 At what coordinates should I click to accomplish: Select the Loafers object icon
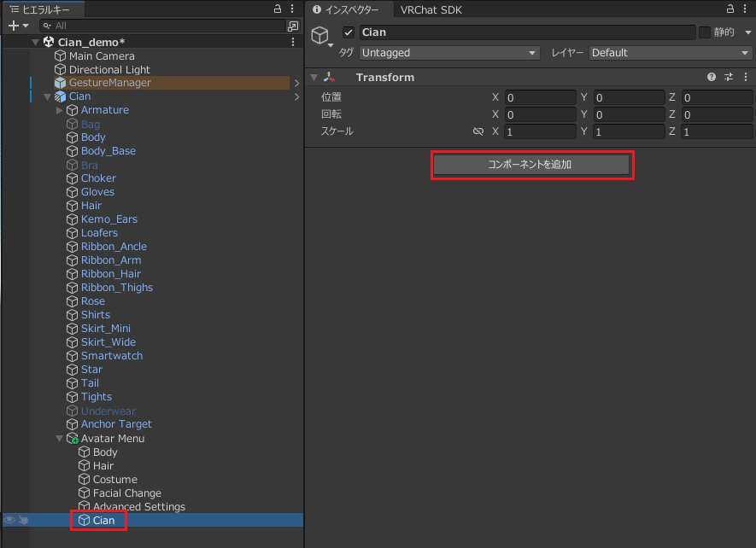point(73,233)
